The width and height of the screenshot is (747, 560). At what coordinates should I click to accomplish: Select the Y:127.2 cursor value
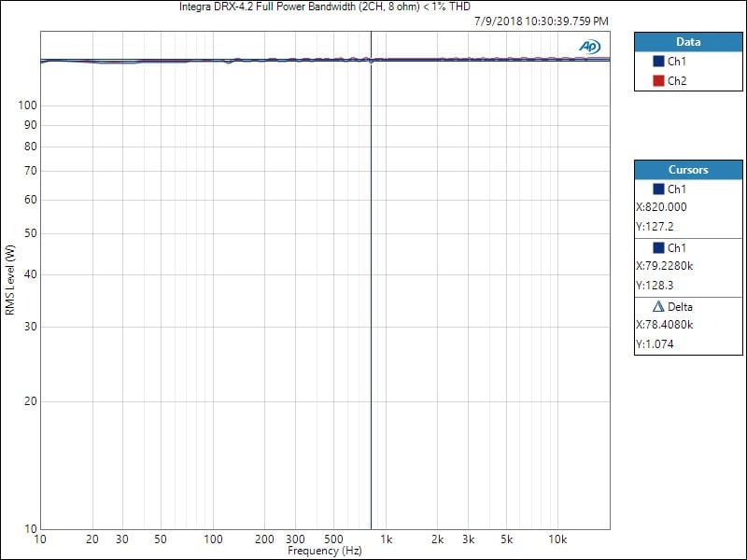[x=654, y=227]
